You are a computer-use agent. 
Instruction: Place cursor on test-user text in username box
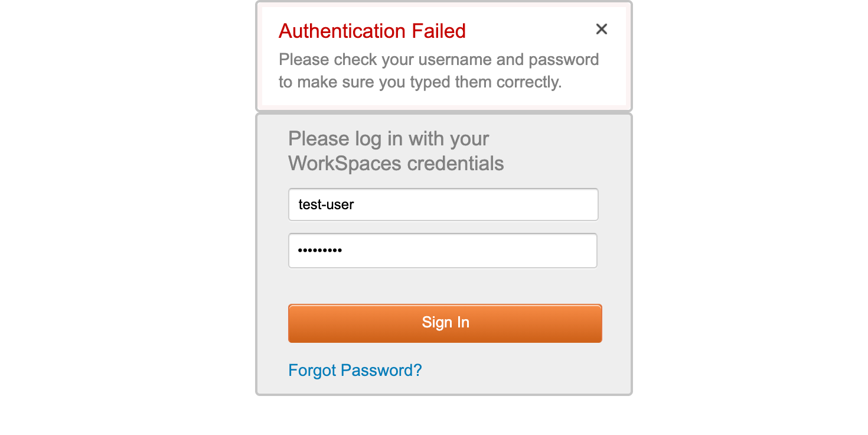326,205
